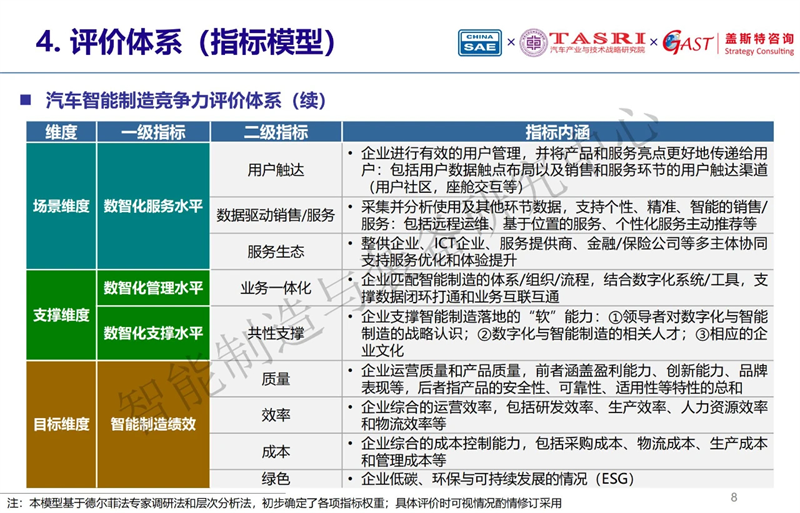Click the footnote text starting with "注"

290,502
